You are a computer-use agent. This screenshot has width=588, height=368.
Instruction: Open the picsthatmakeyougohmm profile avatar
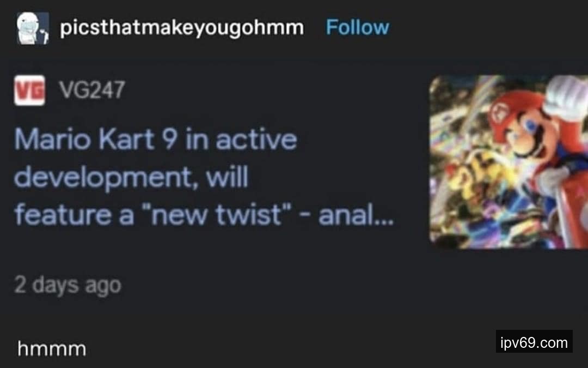tap(33, 28)
